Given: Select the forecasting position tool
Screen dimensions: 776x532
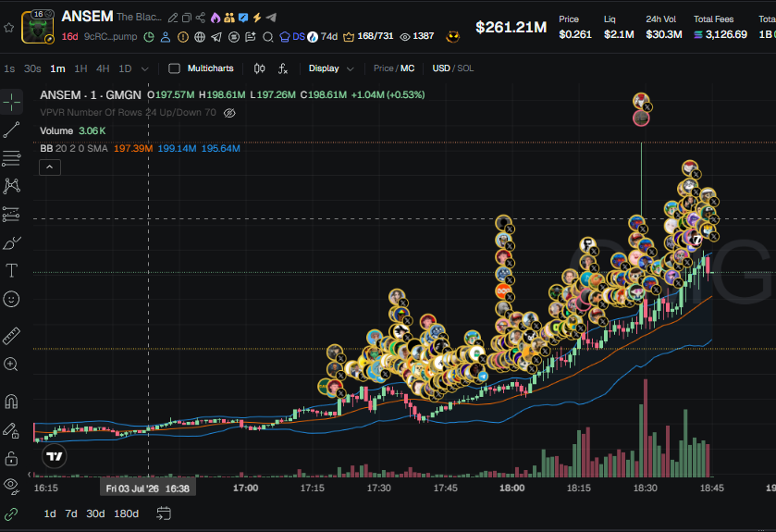Looking at the screenshot, I should point(11,215).
